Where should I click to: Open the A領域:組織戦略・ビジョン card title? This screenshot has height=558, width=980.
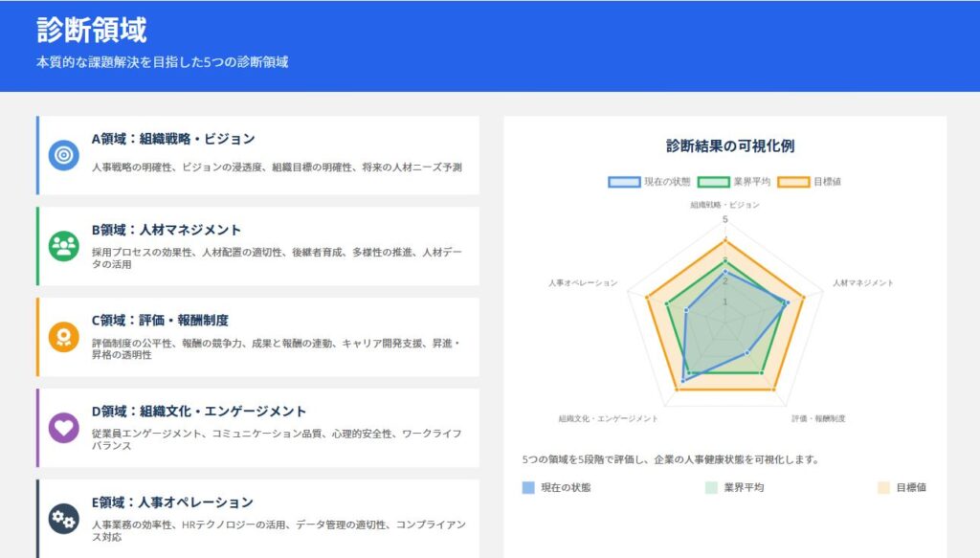172,139
